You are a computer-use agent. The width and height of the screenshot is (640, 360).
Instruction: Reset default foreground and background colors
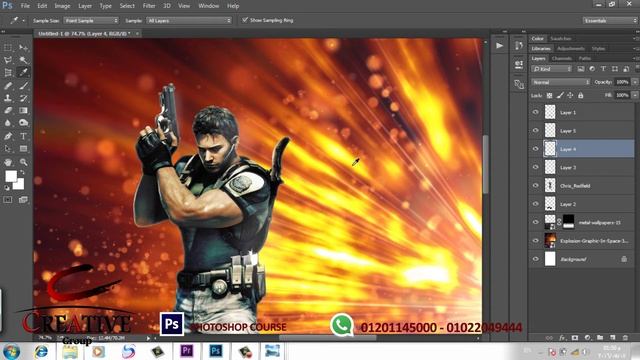click(x=7, y=188)
